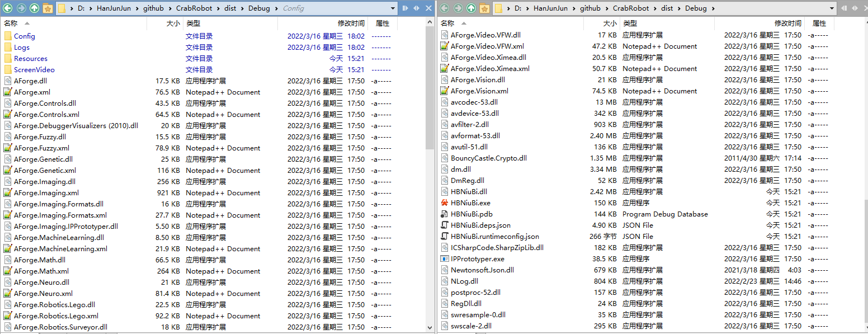Image resolution: width=868 pixels, height=334 pixels.
Task: Click github in the left pane breadcrumb
Action: click(154, 8)
